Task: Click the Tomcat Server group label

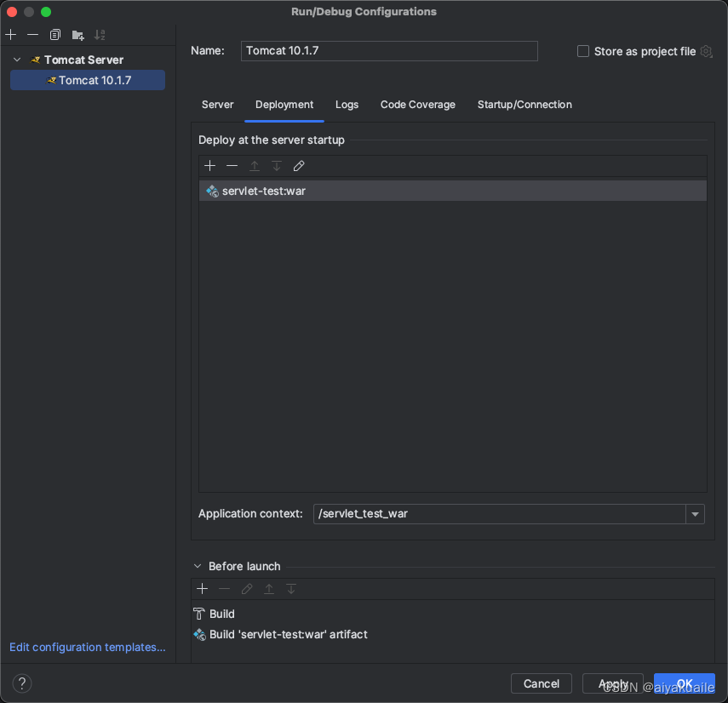Action: pyautogui.click(x=83, y=60)
